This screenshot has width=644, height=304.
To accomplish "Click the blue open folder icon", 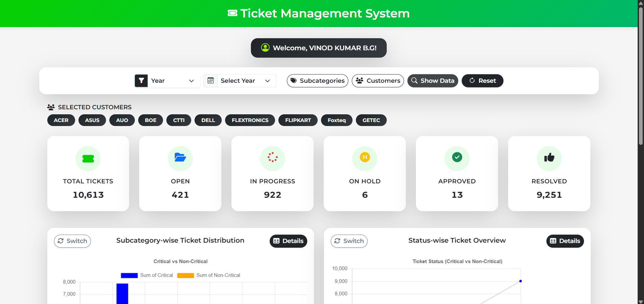I will tap(180, 157).
